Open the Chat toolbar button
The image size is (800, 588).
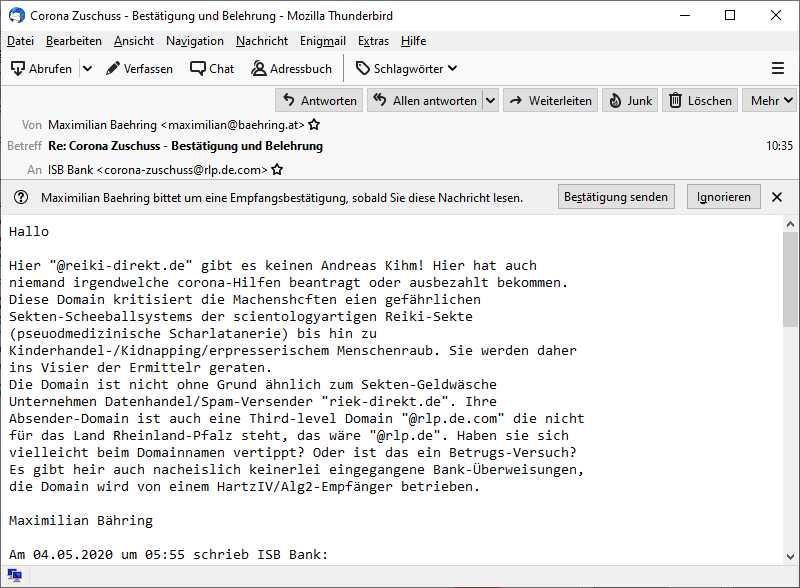212,68
